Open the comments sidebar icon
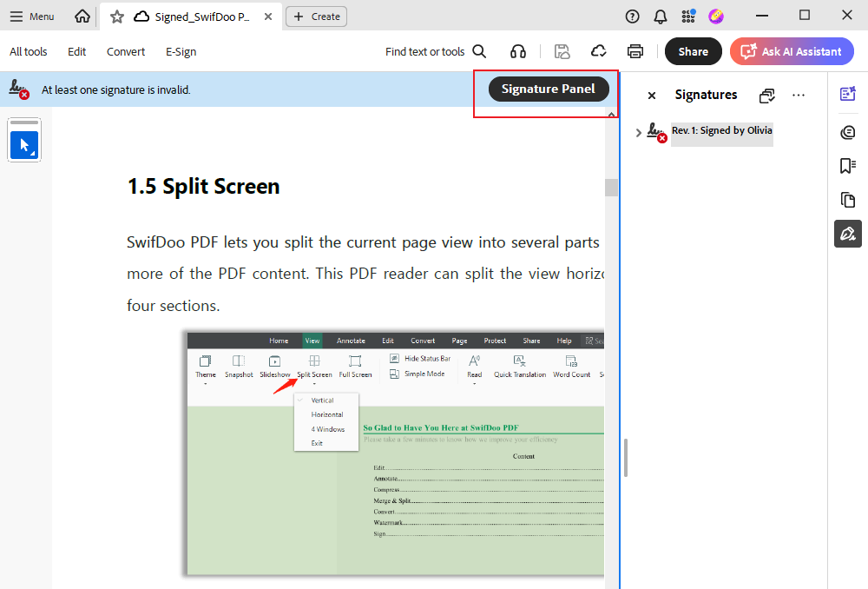868x589 pixels. point(847,132)
